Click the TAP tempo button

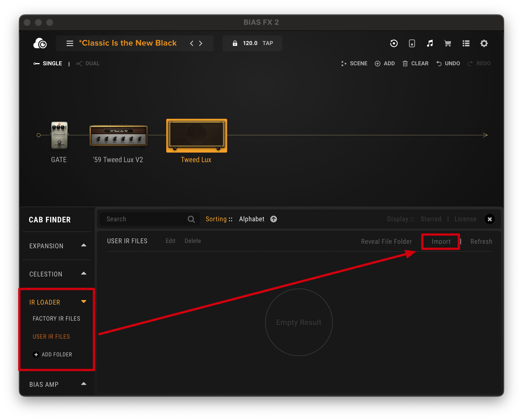pyautogui.click(x=268, y=43)
